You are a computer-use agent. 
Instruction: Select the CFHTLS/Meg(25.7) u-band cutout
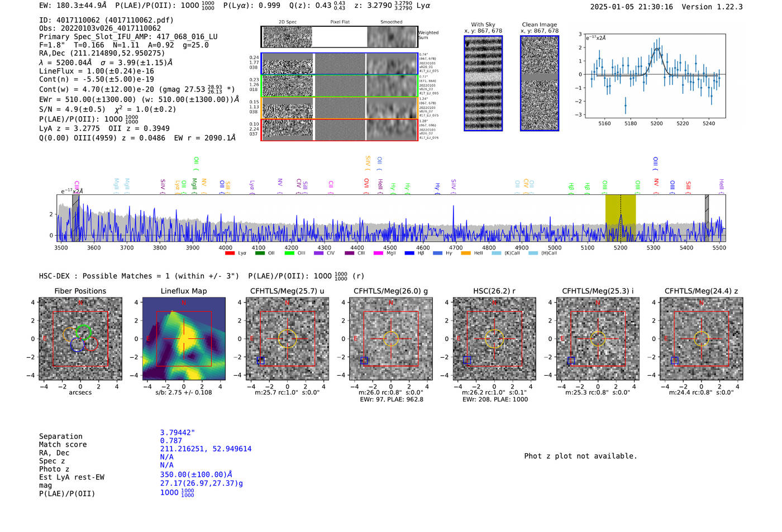tap(287, 339)
